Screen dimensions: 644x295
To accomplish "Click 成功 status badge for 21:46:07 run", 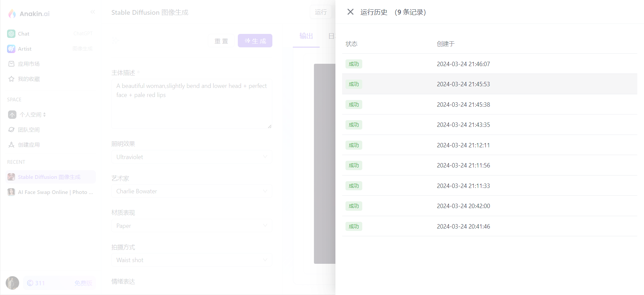I will (354, 64).
